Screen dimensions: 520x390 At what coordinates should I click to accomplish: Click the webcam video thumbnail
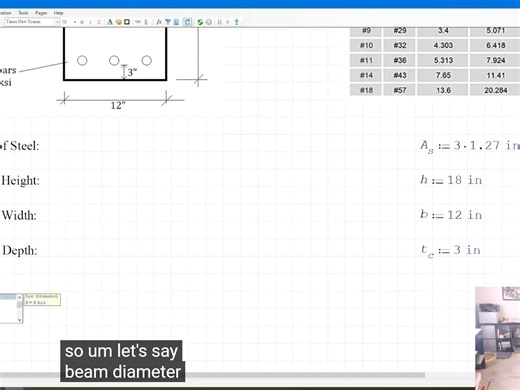click(497, 338)
